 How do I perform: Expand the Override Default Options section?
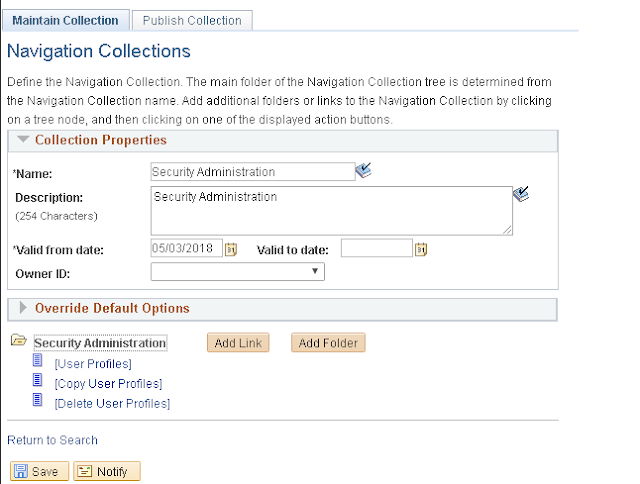coord(23,308)
